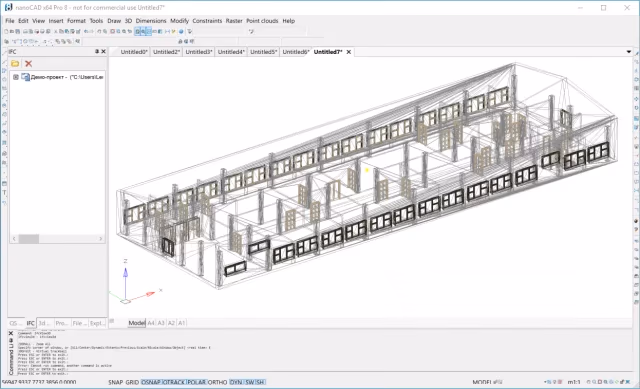Open the Help menu
This screenshot has width=640, height=389.
(x=289, y=21)
